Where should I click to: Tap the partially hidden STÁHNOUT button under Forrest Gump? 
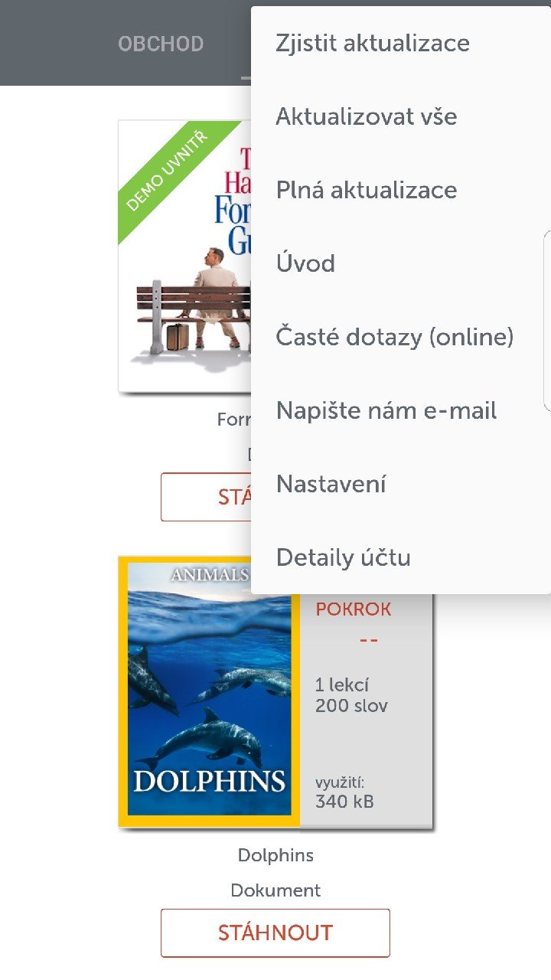(x=206, y=497)
